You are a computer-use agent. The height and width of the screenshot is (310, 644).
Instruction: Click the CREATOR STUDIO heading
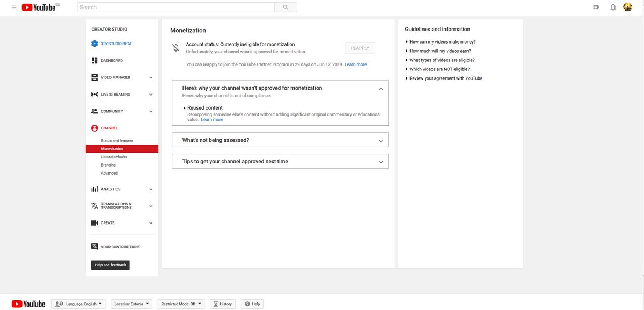pyautogui.click(x=109, y=30)
